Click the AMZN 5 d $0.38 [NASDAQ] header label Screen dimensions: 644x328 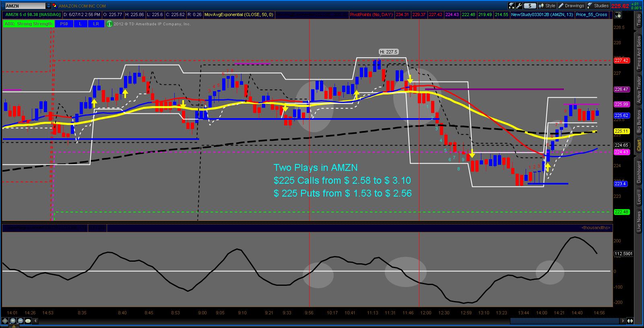(33, 15)
